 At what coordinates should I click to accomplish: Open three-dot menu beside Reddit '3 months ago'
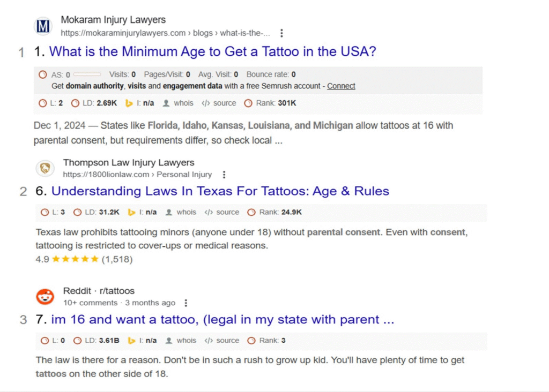[x=186, y=303]
